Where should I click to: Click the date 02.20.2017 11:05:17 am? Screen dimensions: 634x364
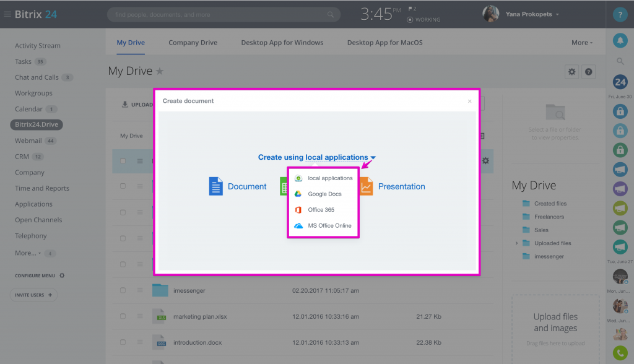326,290
